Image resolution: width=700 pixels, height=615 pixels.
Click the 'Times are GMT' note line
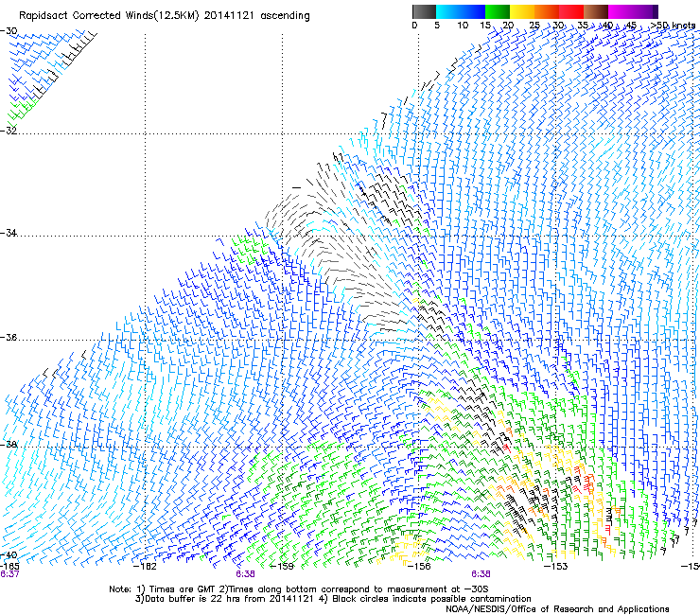pyautogui.click(x=299, y=589)
